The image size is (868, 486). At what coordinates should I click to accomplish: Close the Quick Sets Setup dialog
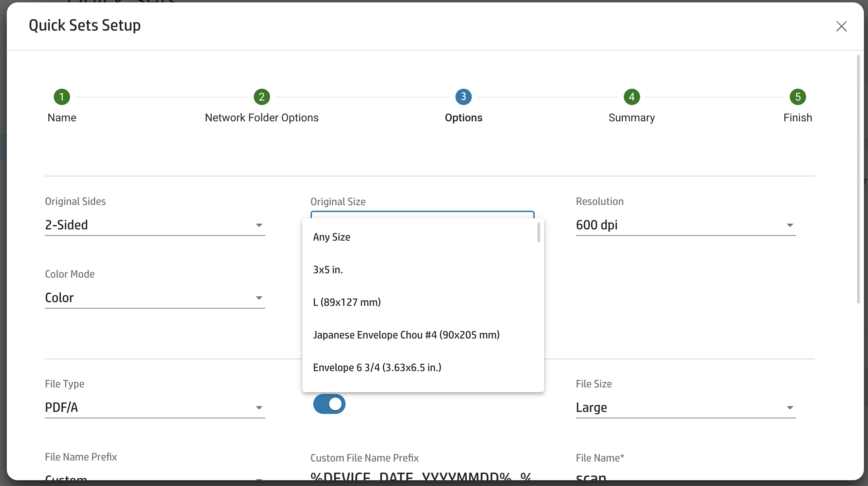[841, 26]
